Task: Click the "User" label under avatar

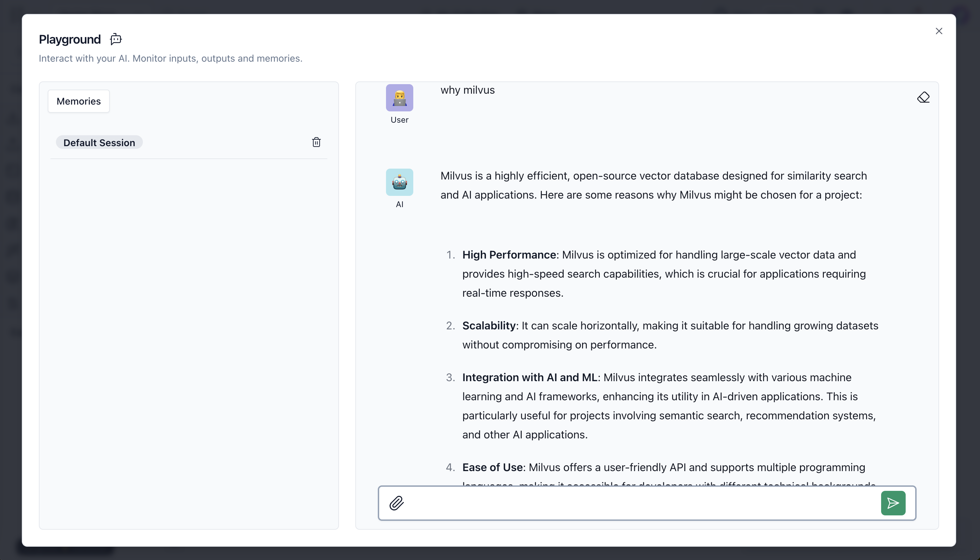Action: [399, 120]
